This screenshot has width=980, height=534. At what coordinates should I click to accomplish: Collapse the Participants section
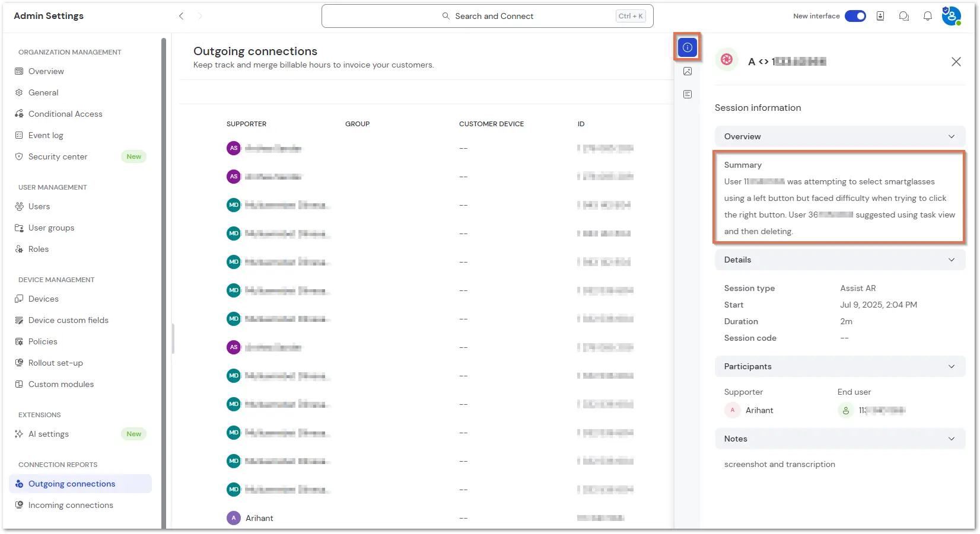840,366
